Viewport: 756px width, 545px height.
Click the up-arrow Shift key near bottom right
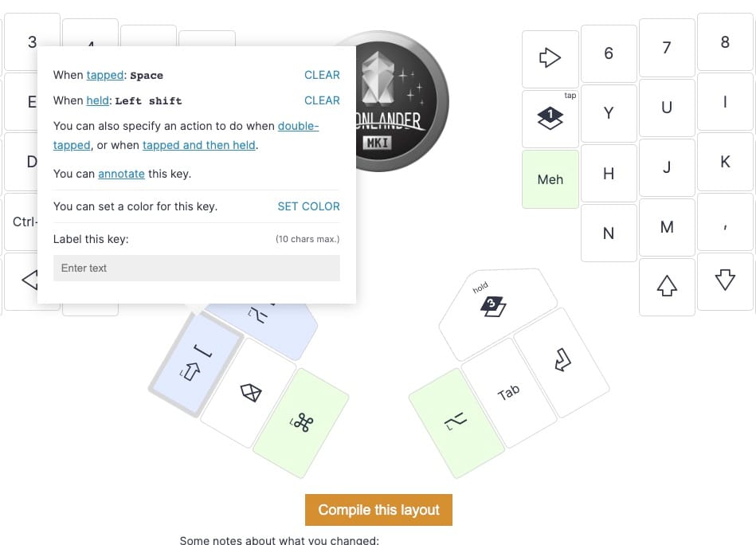(667, 285)
